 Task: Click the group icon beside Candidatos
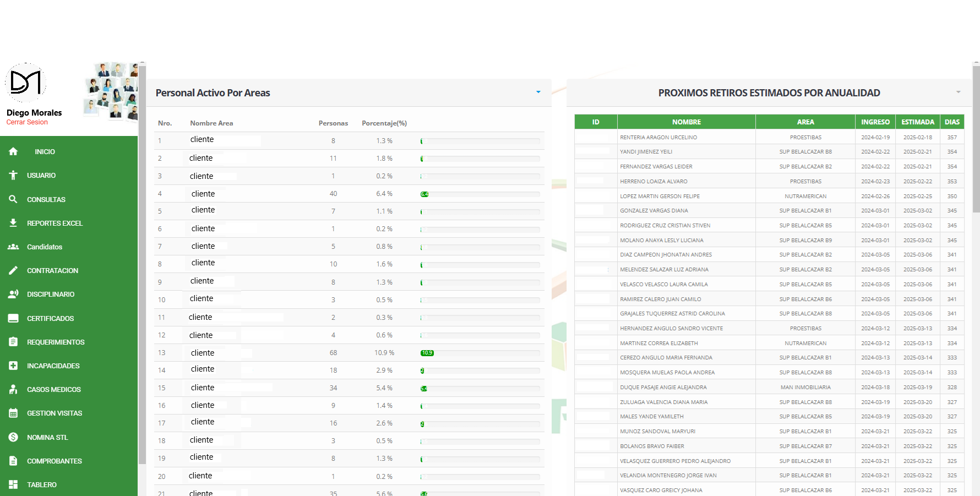click(x=13, y=247)
